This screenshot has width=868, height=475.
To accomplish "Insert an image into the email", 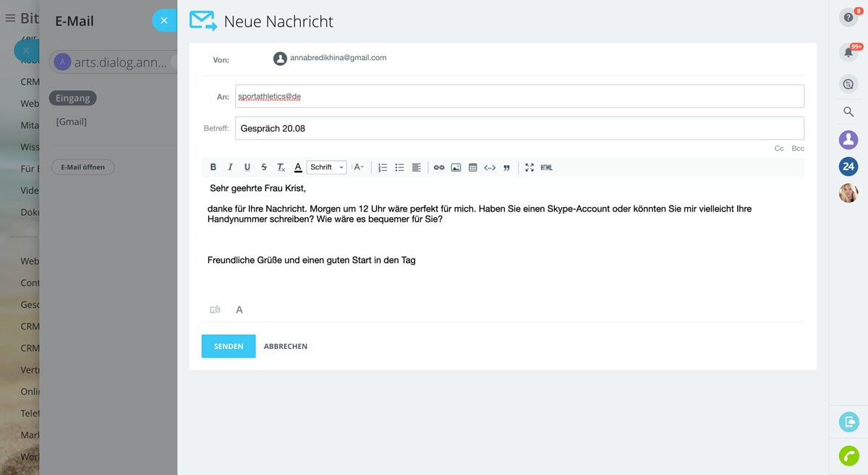I will [456, 167].
